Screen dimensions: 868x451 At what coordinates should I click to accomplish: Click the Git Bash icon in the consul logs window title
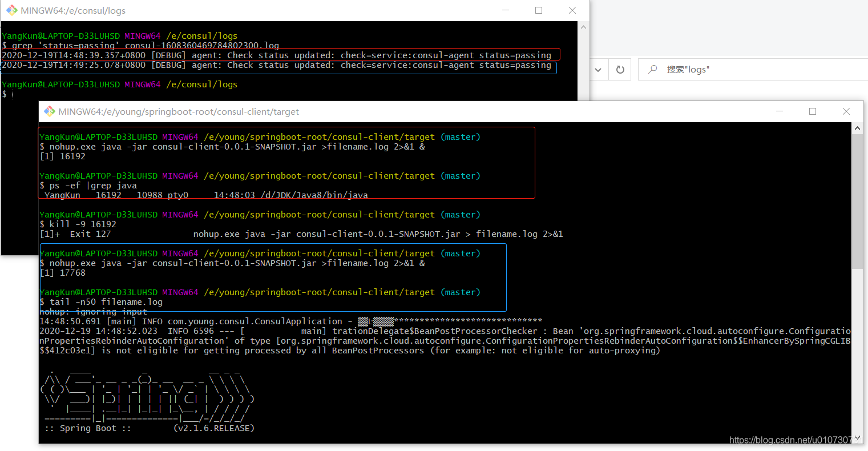[x=11, y=10]
